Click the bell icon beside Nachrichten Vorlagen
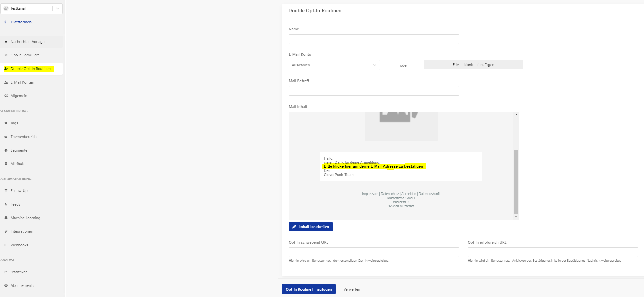Image resolution: width=644 pixels, height=297 pixels. pos(6,42)
